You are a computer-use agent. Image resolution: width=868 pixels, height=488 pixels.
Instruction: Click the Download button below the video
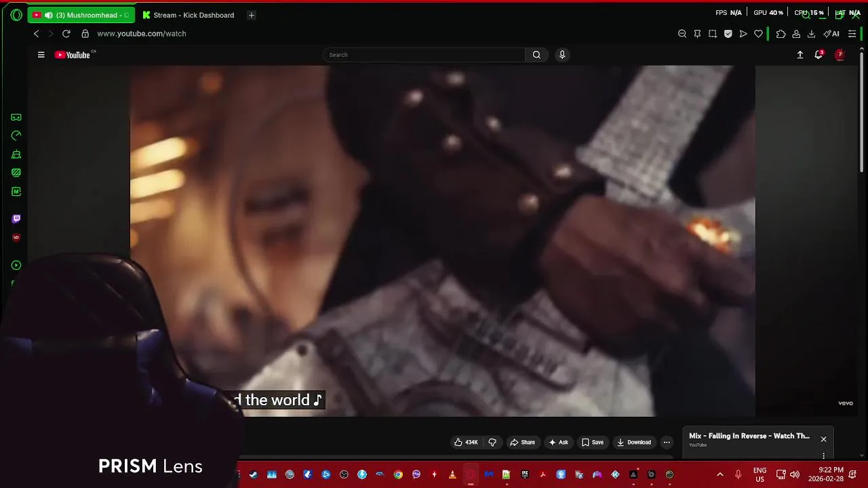(x=634, y=443)
